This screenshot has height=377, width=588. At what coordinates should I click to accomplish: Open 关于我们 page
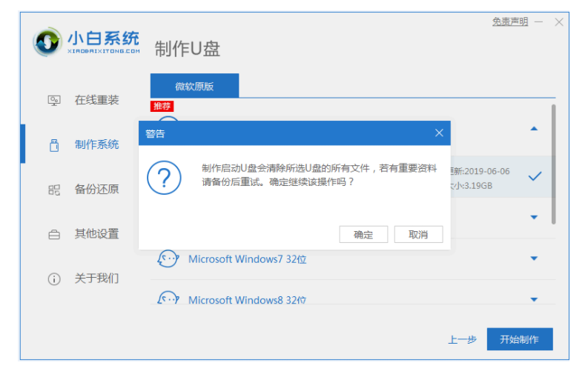click(96, 278)
